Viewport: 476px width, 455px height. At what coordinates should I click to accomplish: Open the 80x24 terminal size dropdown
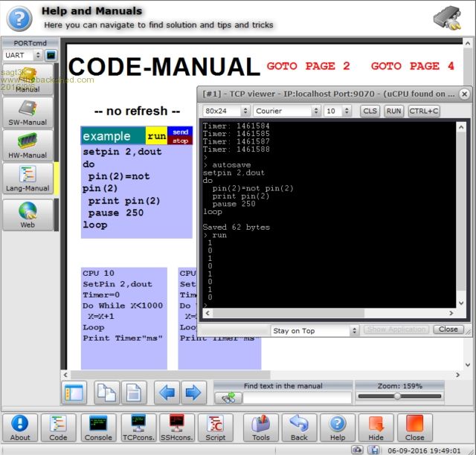point(225,111)
